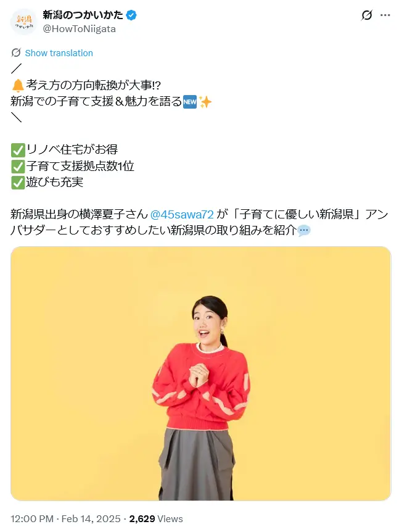This screenshot has width=402, height=532.
Task: Open the Niigata account profile avatar
Action: point(23,22)
